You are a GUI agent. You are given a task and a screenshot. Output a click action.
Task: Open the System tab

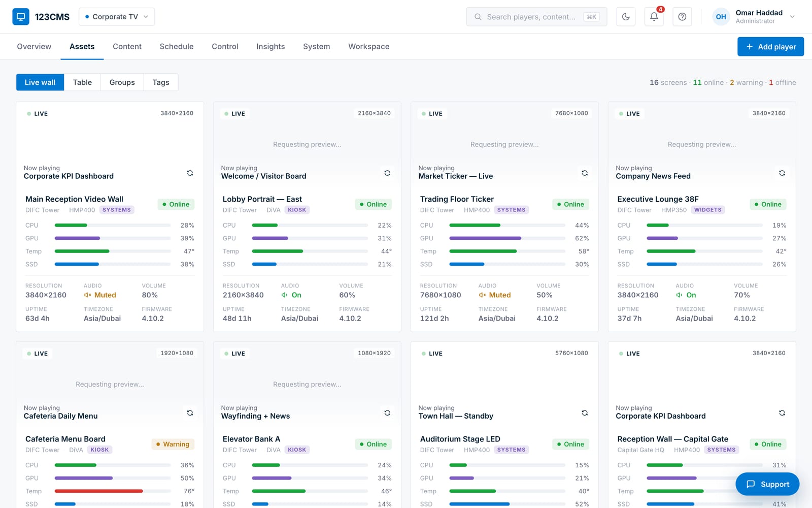pos(317,46)
